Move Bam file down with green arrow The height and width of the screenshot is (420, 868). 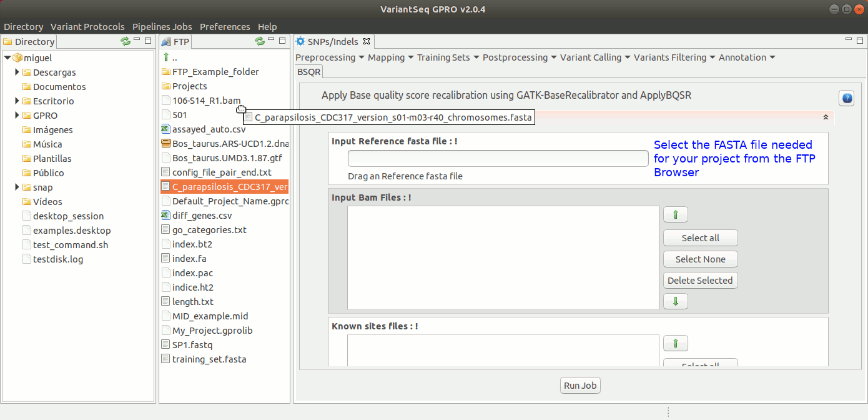[x=675, y=301]
